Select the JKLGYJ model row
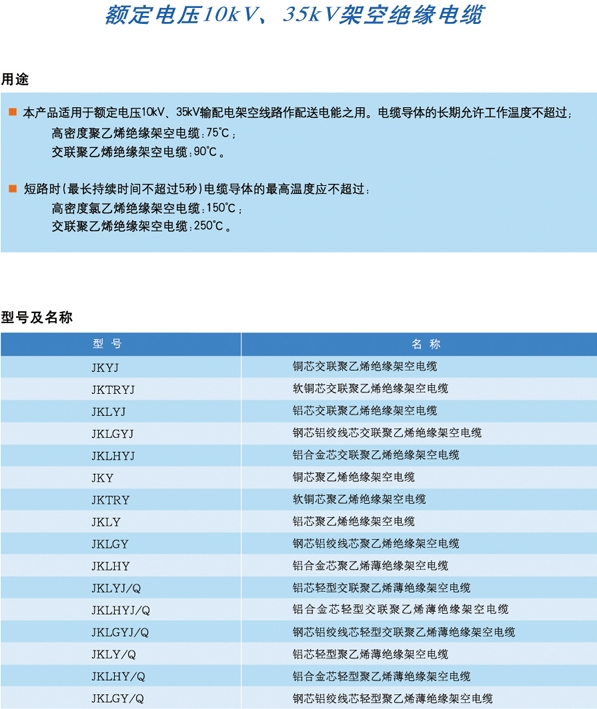Screen dimensions: 597x709 pos(298,433)
